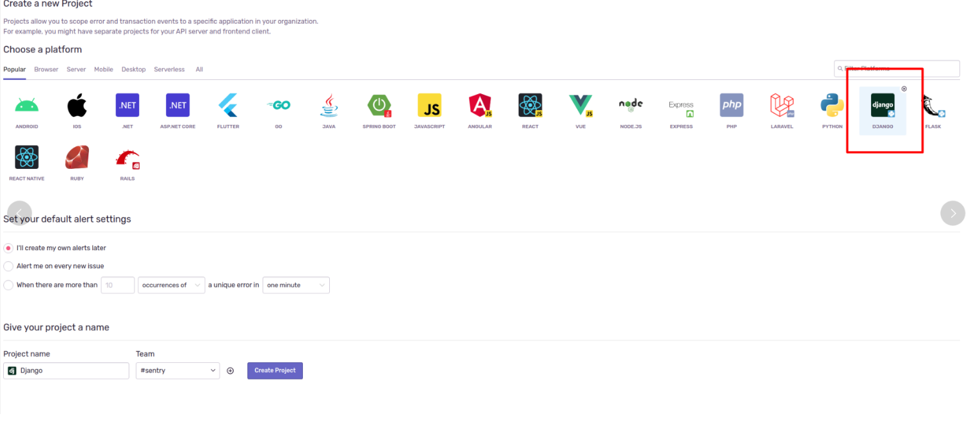Choose the JavaScript platform icon

pos(429,105)
